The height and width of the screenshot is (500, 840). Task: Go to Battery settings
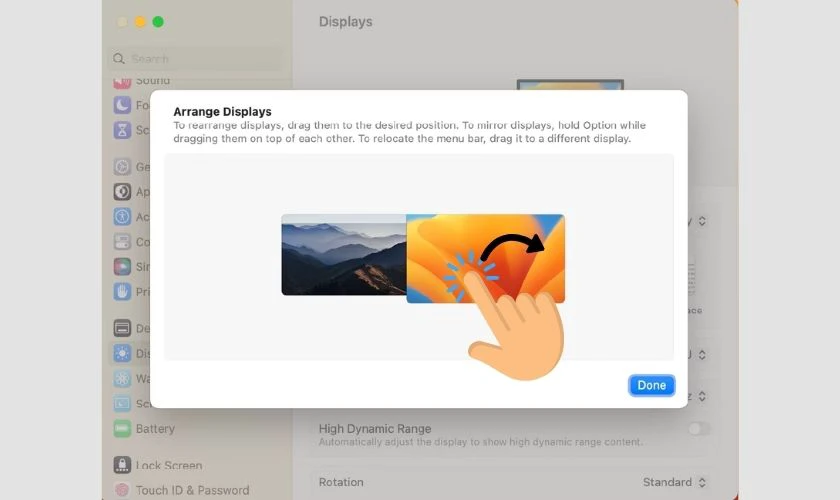coord(154,429)
